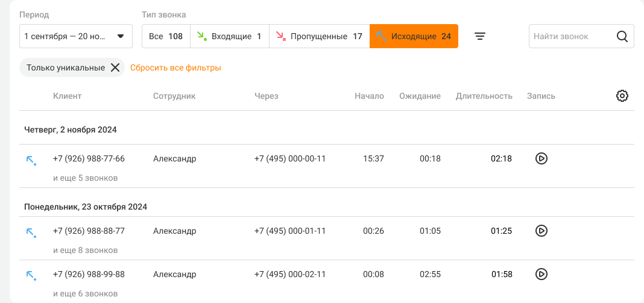Play recording for call at 15:37

(x=541, y=158)
